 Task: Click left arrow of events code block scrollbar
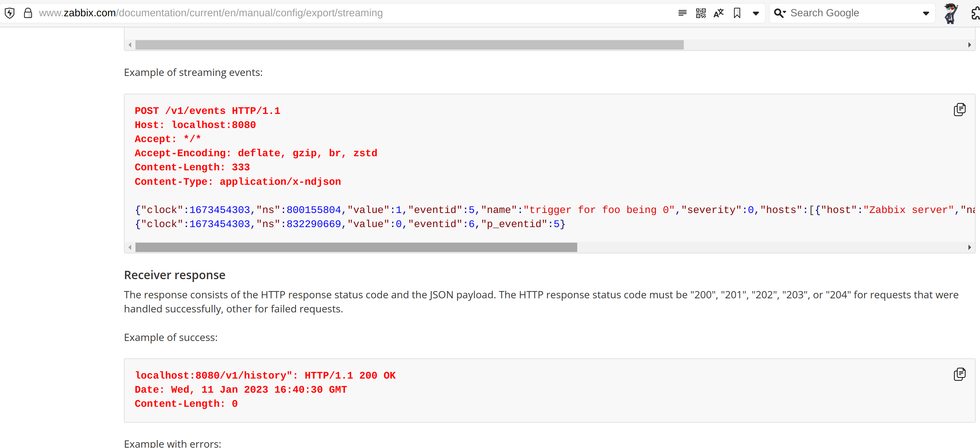click(x=130, y=247)
